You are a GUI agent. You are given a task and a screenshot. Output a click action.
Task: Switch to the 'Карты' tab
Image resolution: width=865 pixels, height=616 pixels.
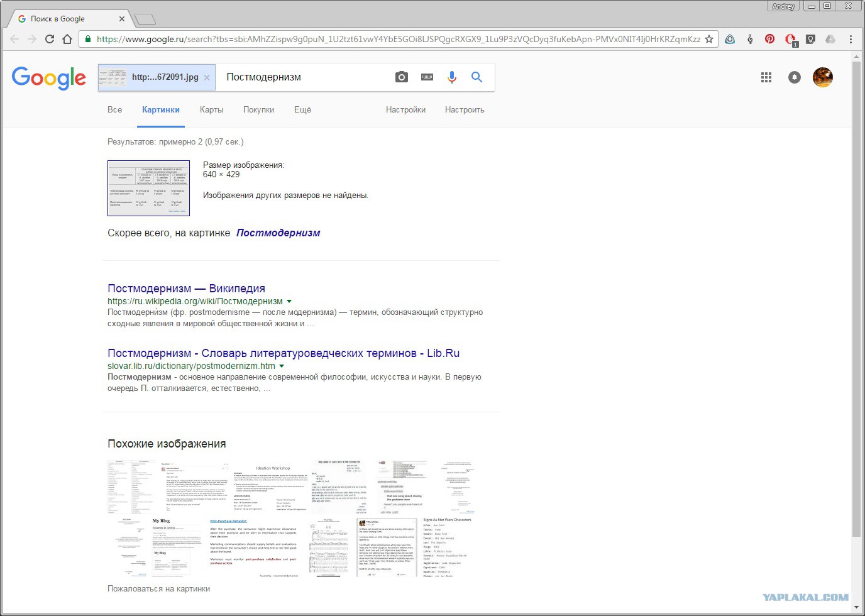[x=212, y=109]
